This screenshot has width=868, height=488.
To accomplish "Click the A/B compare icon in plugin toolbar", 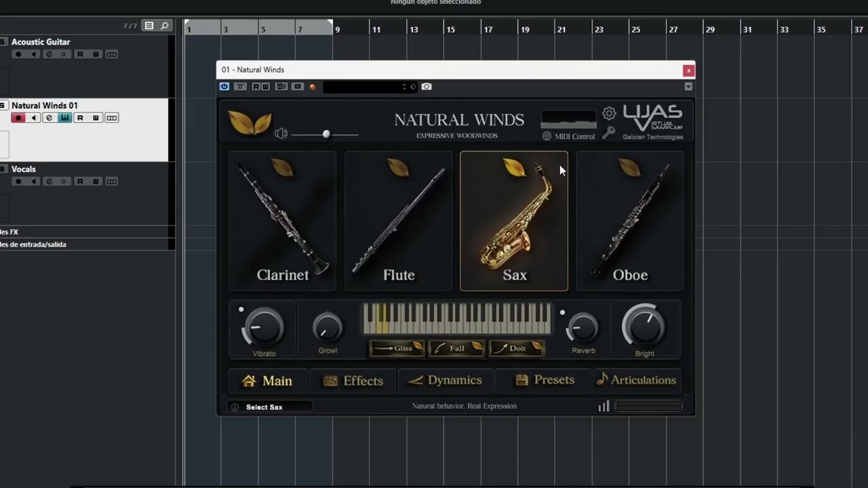I will pyautogui.click(x=281, y=87).
